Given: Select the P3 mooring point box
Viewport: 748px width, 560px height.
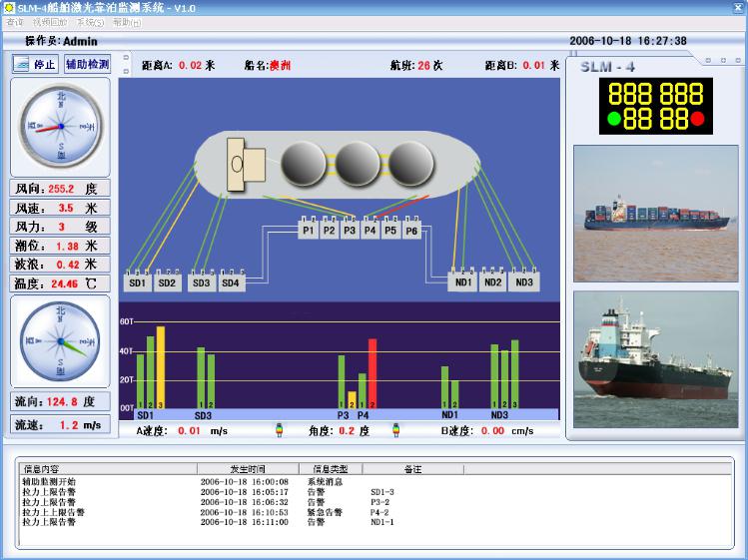Looking at the screenshot, I should [350, 231].
